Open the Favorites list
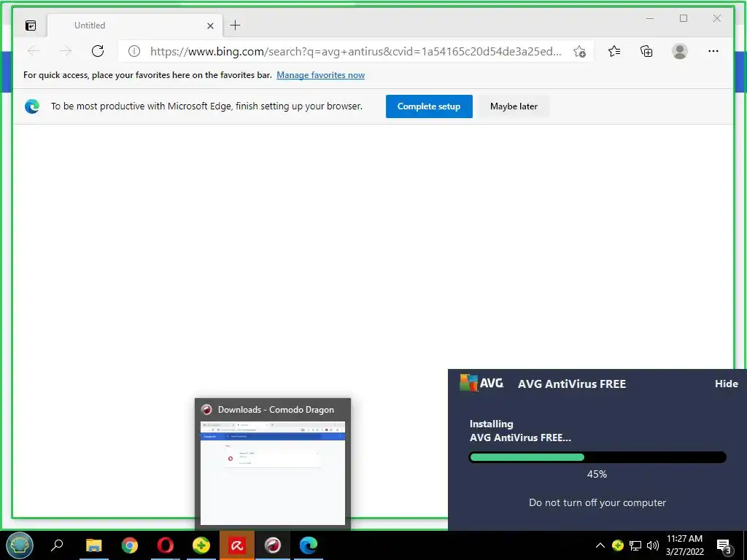 tap(614, 51)
